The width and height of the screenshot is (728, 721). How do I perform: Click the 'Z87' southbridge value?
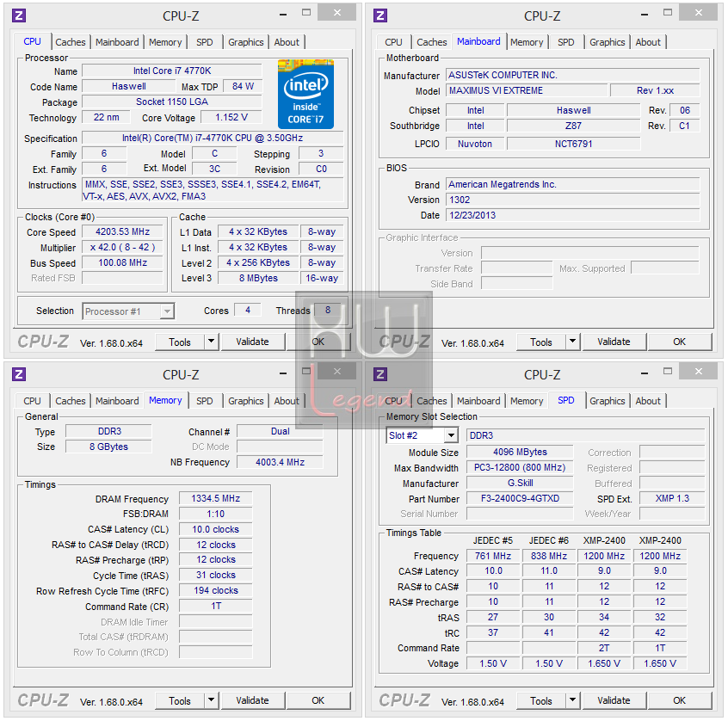pyautogui.click(x=573, y=126)
